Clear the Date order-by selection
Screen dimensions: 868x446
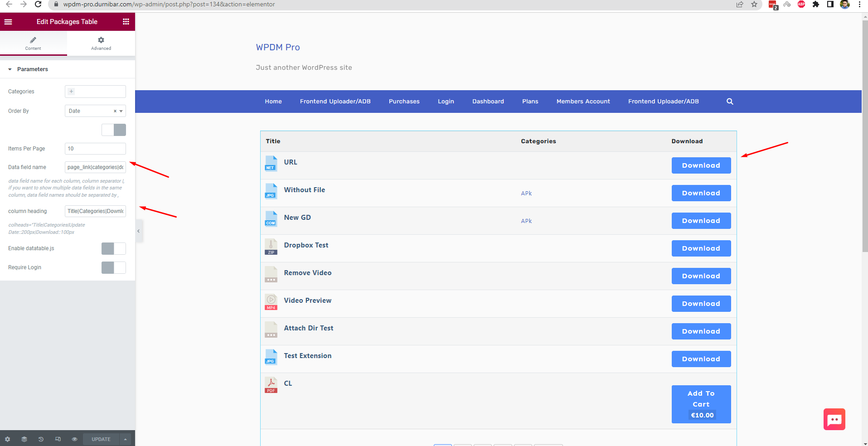click(x=115, y=111)
